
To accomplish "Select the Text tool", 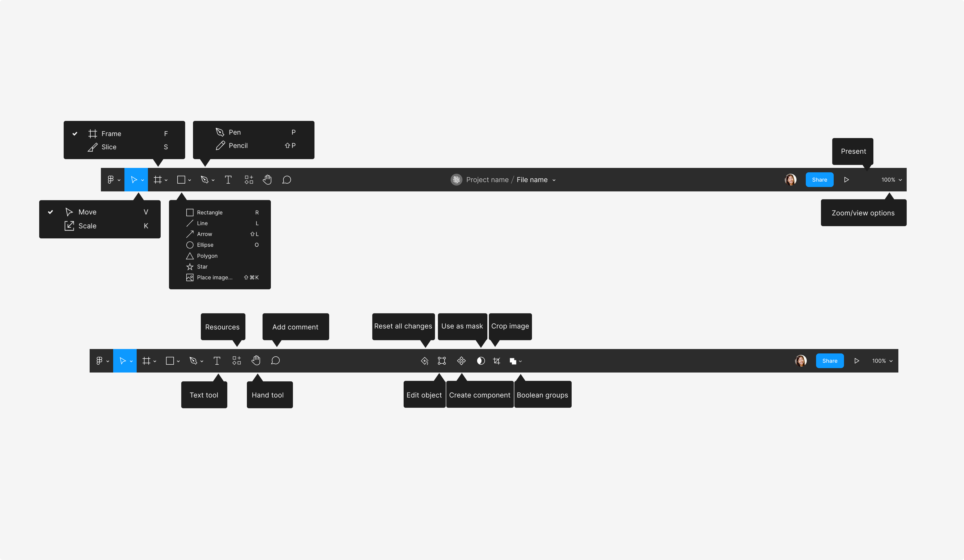I will tap(217, 361).
